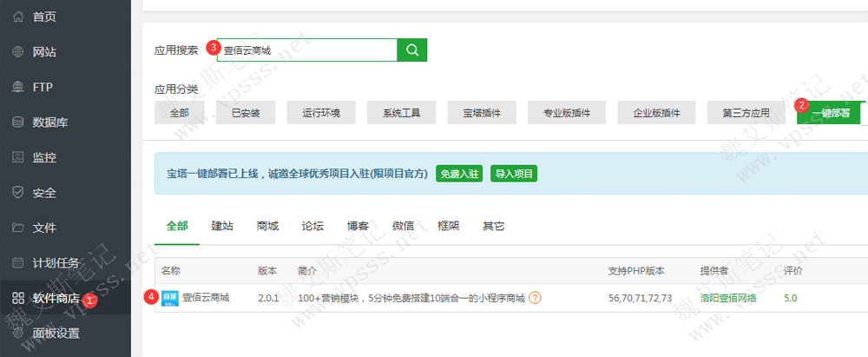Click the orange question mark help icon
Image resolution: width=868 pixels, height=357 pixels.
(535, 298)
